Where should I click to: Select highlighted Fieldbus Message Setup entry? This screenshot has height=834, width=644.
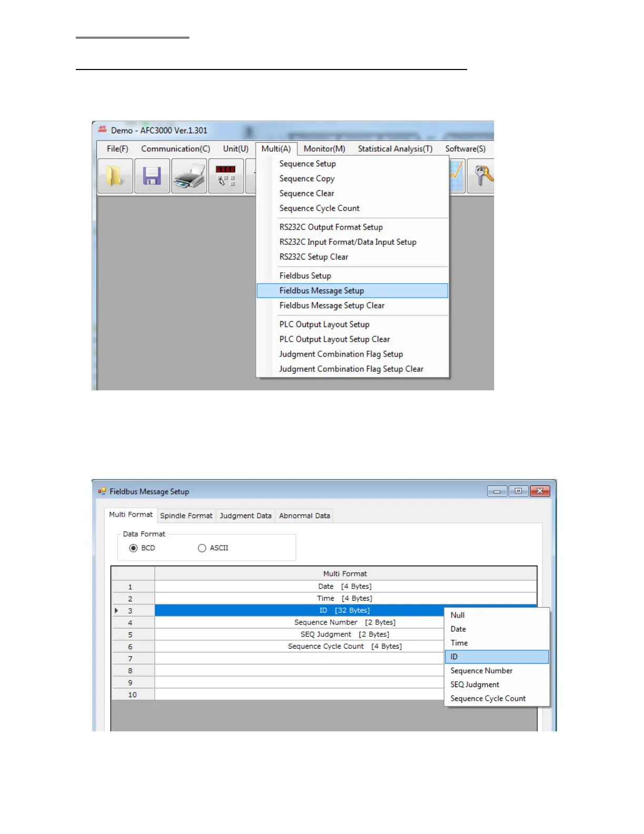353,291
